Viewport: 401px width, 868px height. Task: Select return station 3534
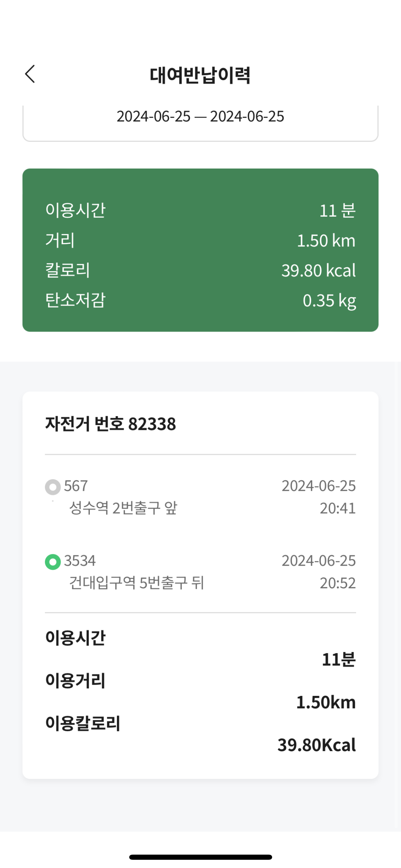pos(80,561)
